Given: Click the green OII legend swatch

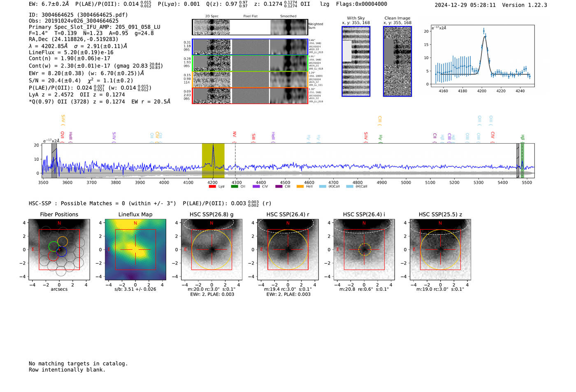Looking at the screenshot, I should (x=235, y=187).
